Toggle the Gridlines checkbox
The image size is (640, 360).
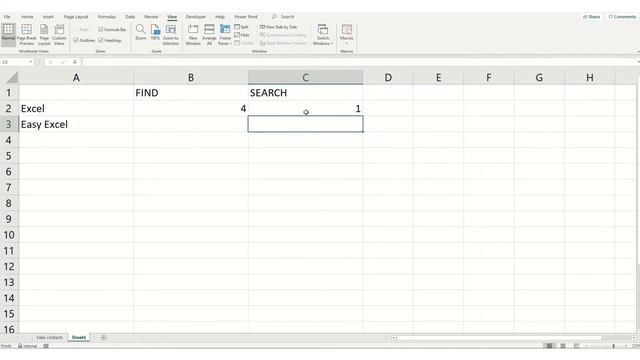pos(76,40)
